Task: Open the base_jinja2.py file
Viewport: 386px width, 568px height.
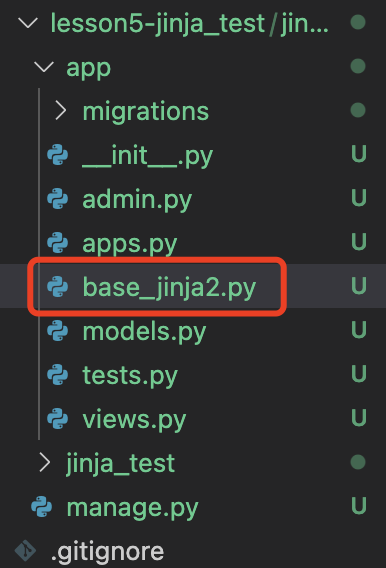Action: click(x=169, y=288)
